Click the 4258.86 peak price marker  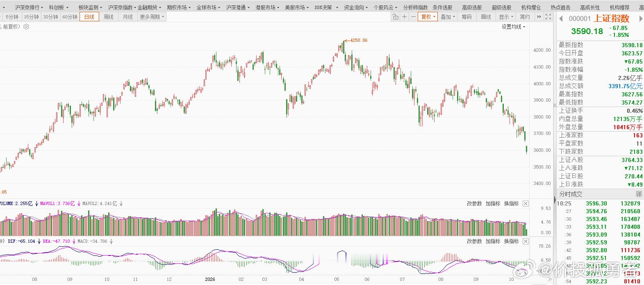(359, 40)
